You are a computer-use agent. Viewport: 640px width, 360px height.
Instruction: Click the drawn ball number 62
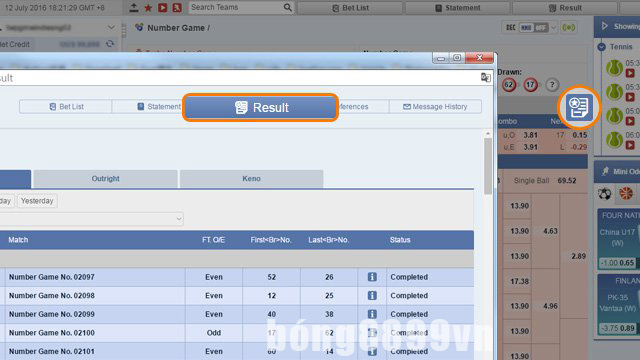[x=509, y=85]
